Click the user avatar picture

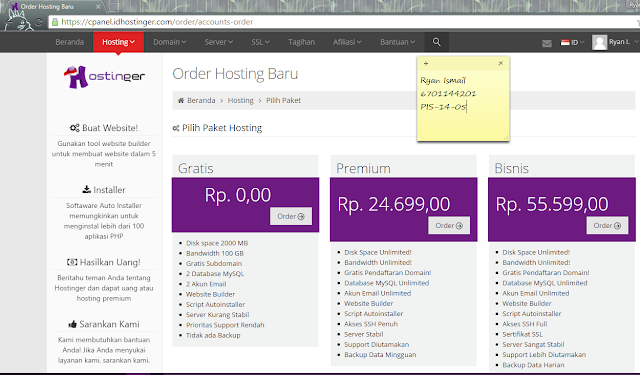[x=599, y=42]
